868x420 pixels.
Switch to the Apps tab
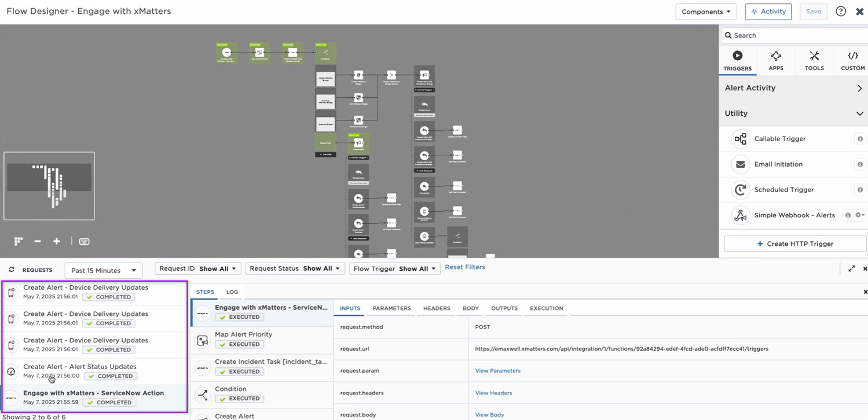click(x=776, y=61)
